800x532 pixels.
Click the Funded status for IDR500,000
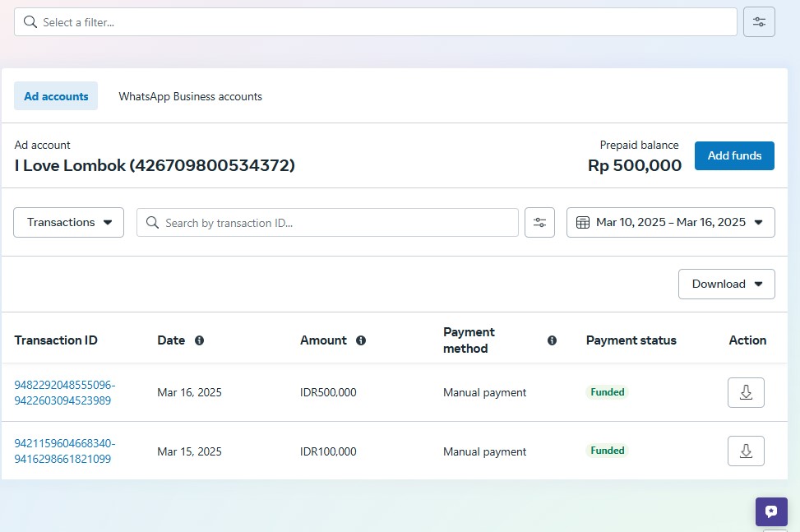tap(608, 392)
